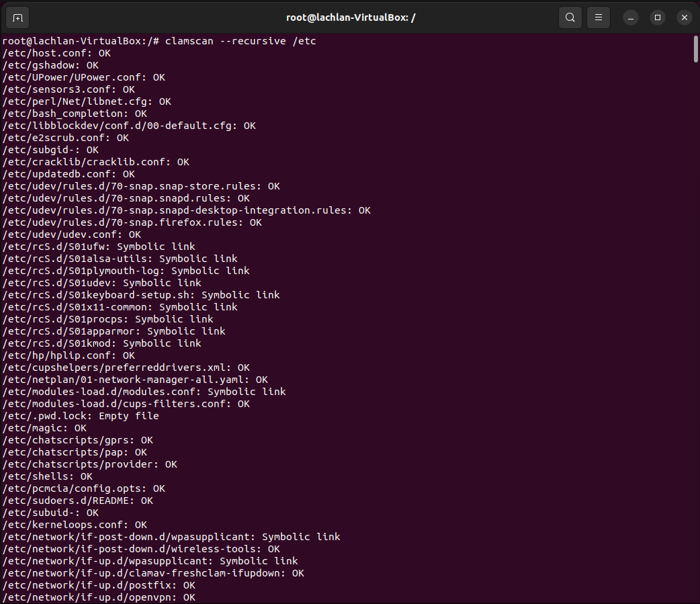This screenshot has width=700, height=604.
Task: Click the 70-snap.firefox.rules line
Action: tap(131, 222)
